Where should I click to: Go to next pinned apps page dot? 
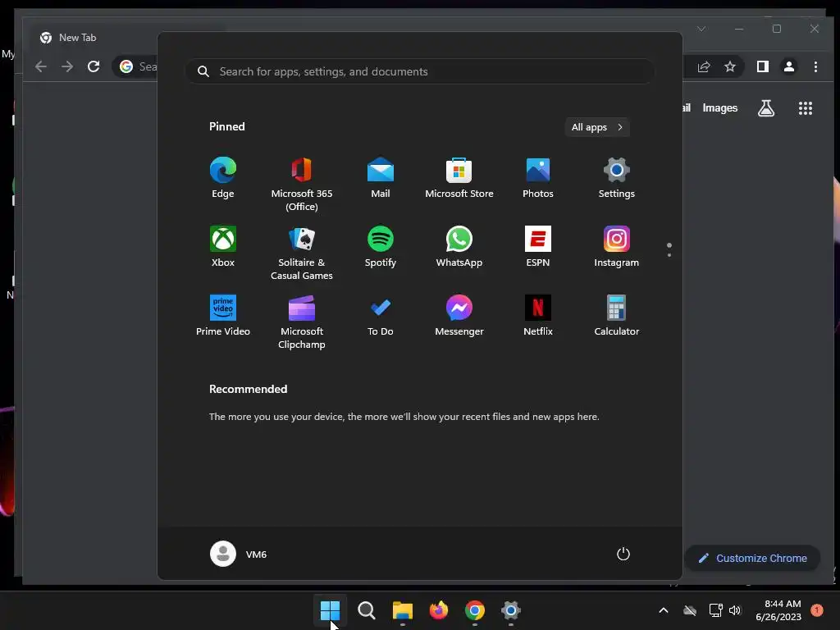[x=669, y=255]
